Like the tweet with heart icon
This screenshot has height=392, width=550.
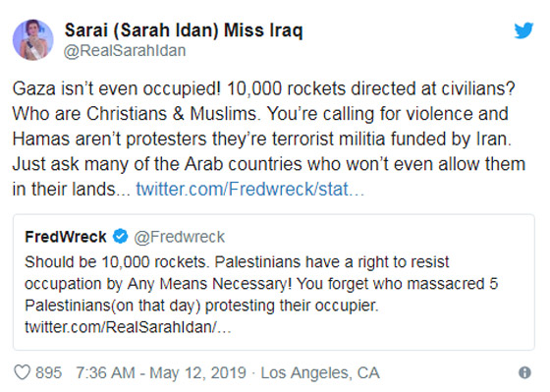pyautogui.click(x=22, y=372)
